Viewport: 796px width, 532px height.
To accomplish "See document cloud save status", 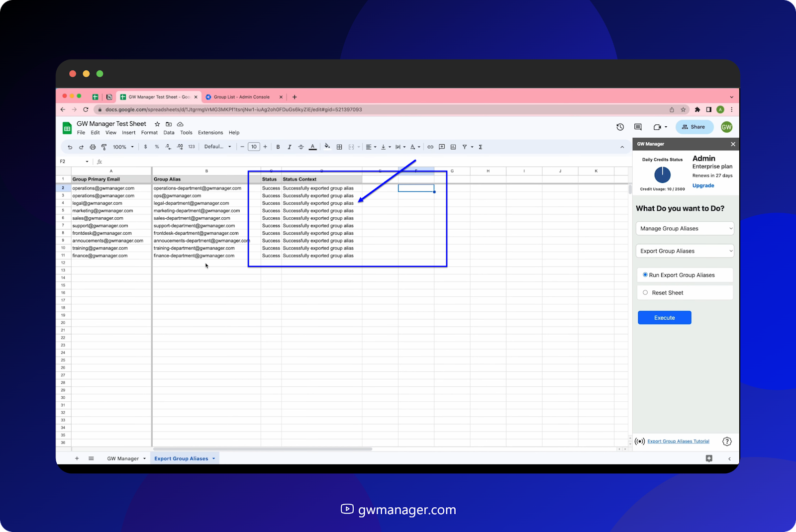I will coord(180,124).
